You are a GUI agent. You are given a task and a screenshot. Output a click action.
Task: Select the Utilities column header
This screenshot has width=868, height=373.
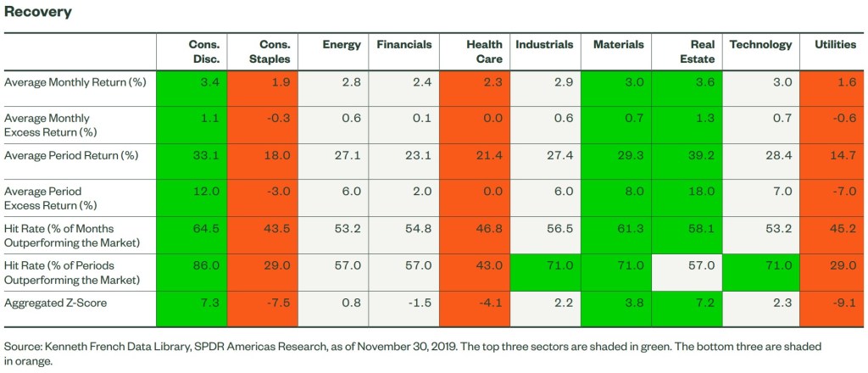[x=835, y=45]
